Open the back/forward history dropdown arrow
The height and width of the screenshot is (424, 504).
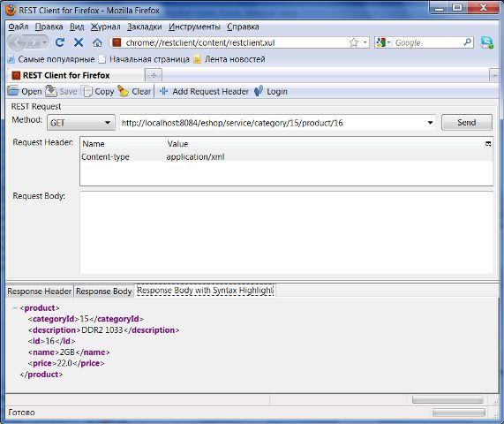[45, 42]
